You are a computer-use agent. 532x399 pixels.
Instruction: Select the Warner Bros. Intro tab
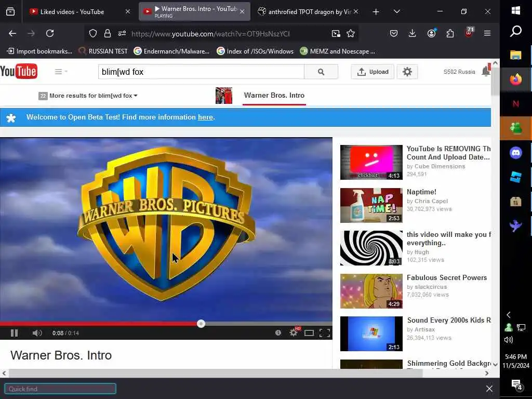tap(195, 12)
